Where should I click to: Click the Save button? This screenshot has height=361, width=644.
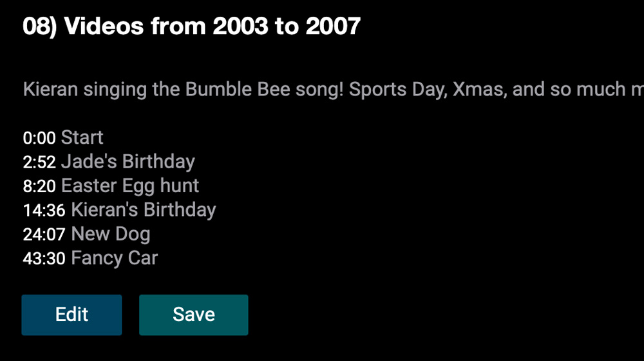coord(193,315)
